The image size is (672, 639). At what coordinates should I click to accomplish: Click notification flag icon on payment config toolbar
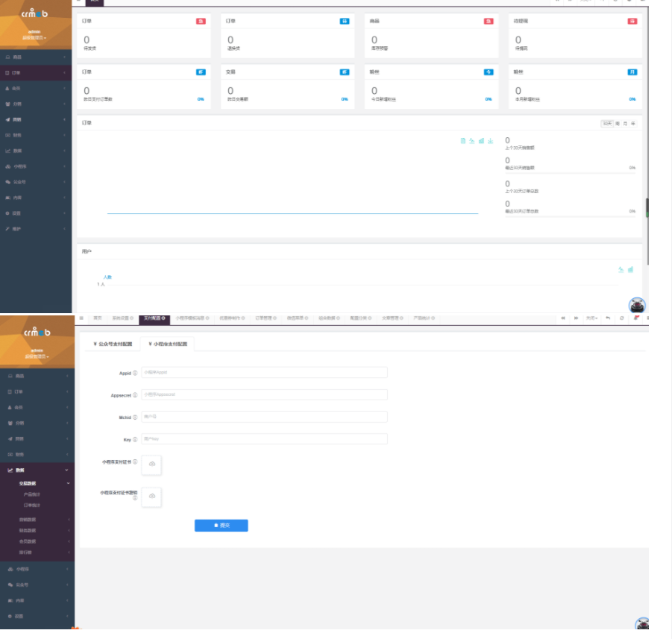pos(636,318)
